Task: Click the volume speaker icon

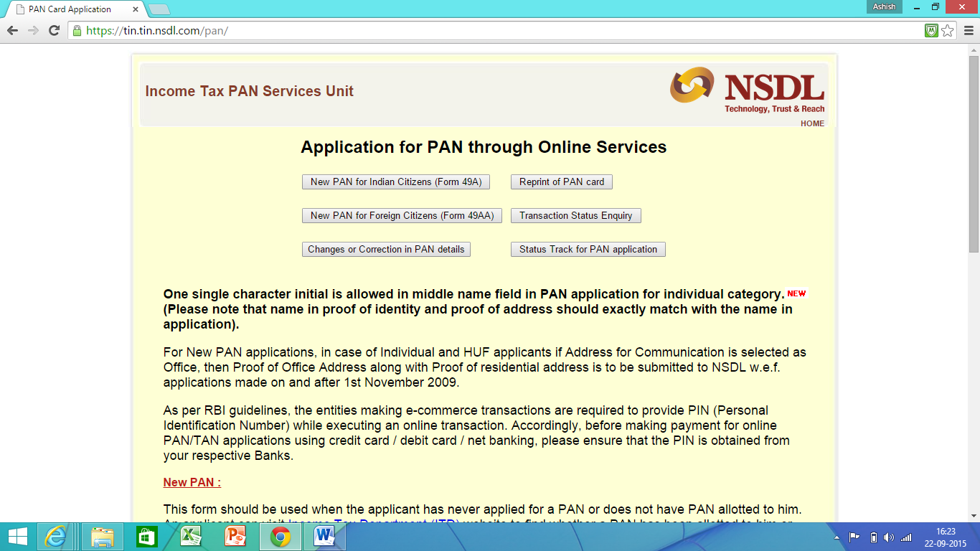Action: click(890, 537)
